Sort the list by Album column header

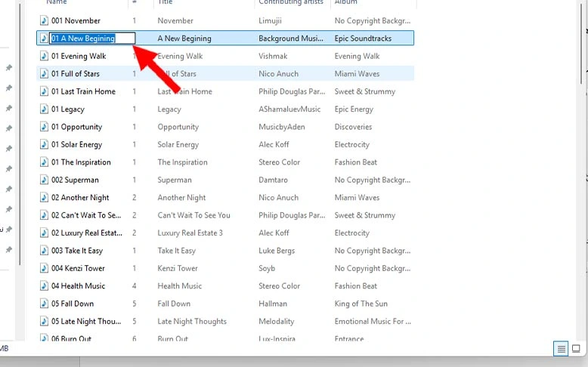point(345,3)
